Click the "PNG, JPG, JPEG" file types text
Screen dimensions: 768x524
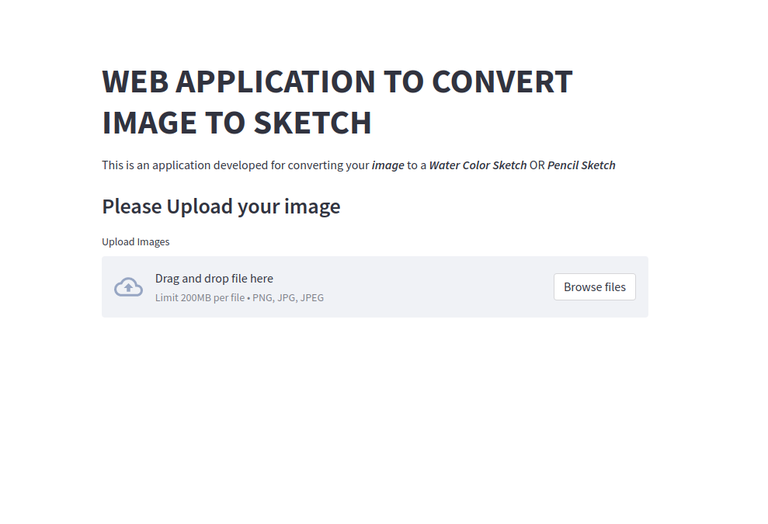point(288,298)
